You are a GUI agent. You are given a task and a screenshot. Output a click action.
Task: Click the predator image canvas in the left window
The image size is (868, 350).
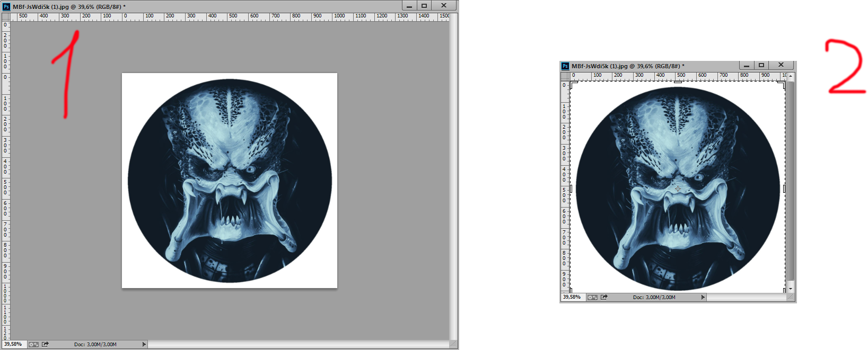[230, 181]
